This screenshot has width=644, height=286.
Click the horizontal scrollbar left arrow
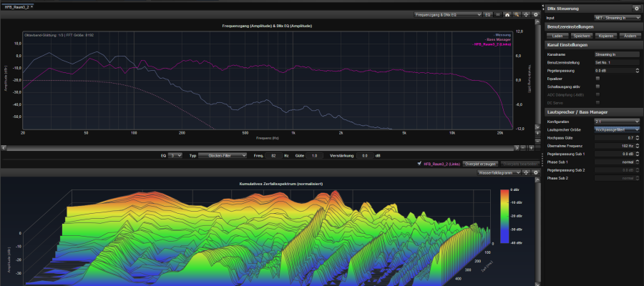tap(4, 148)
